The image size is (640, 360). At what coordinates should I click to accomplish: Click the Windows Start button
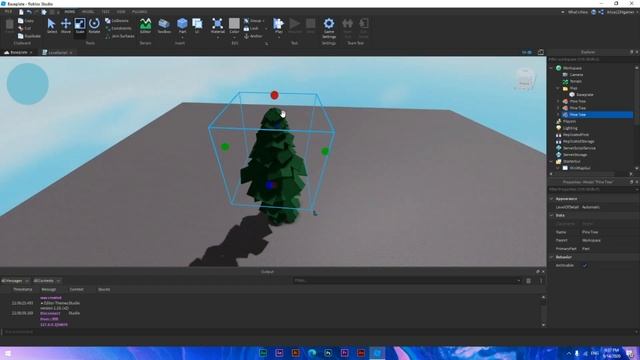point(7,353)
